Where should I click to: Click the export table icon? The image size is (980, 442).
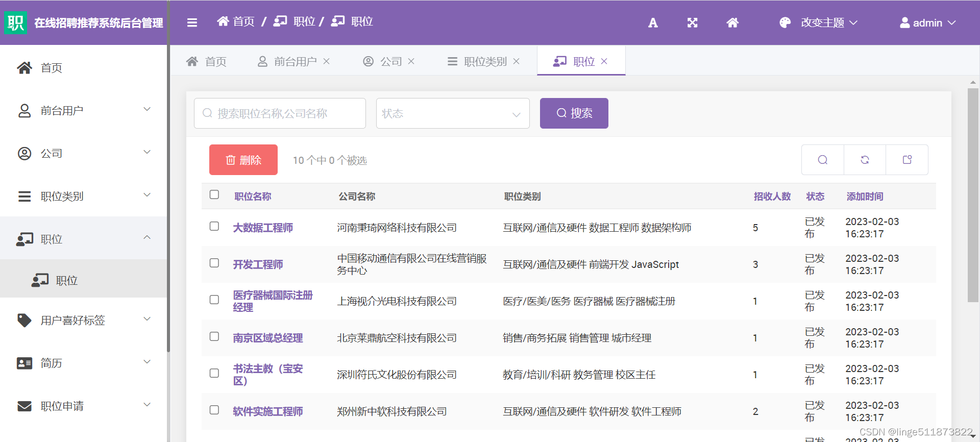point(907,160)
